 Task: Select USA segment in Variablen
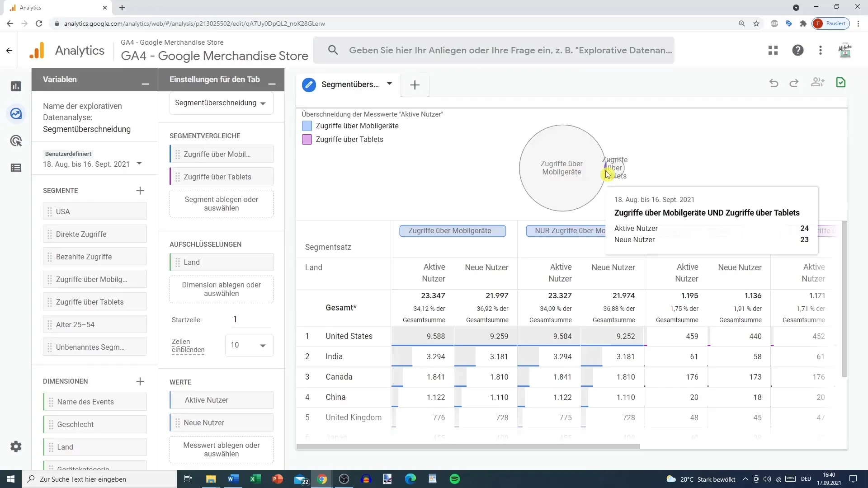95,211
